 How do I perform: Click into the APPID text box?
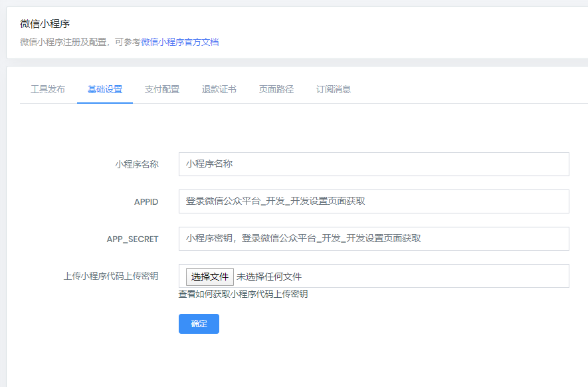coord(373,201)
